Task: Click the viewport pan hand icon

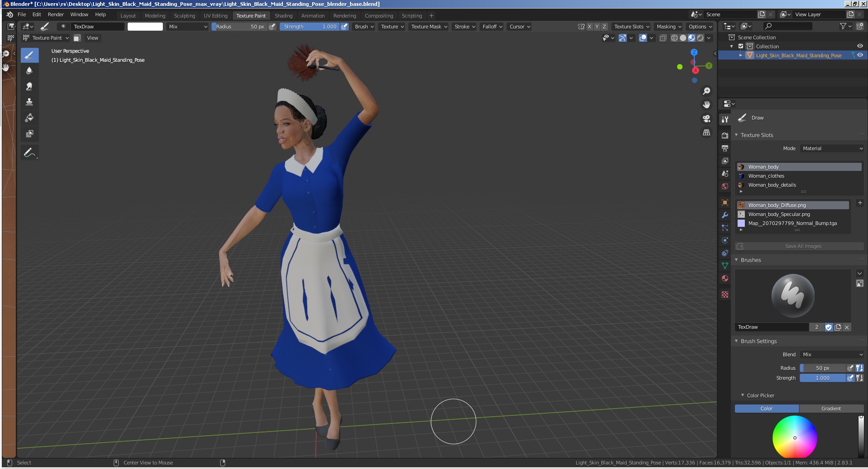Action: tap(706, 105)
